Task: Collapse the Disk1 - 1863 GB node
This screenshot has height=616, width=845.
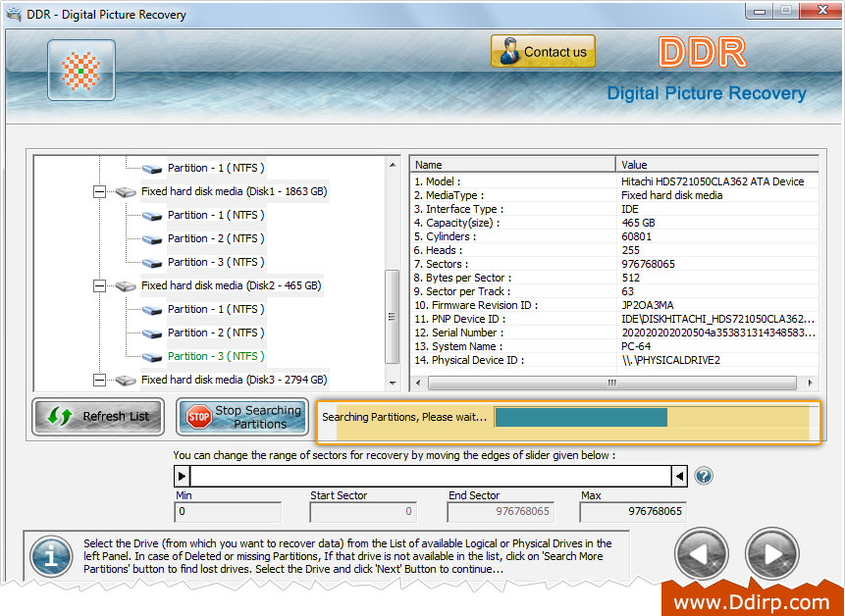Action: click(99, 191)
